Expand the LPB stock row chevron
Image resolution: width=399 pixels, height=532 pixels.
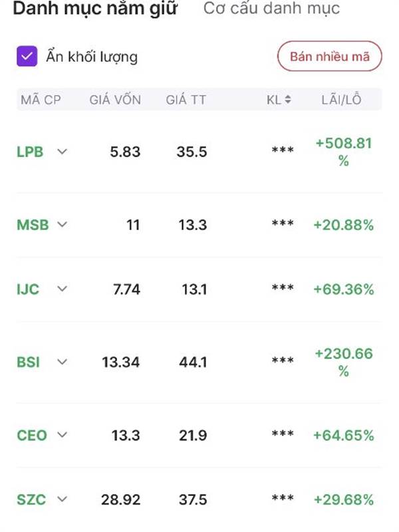[62, 152]
